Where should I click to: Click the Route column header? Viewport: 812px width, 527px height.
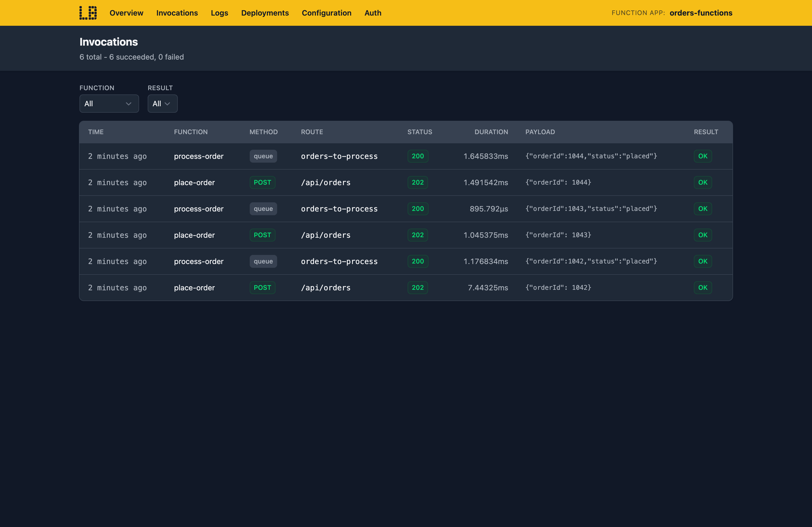[312, 132]
